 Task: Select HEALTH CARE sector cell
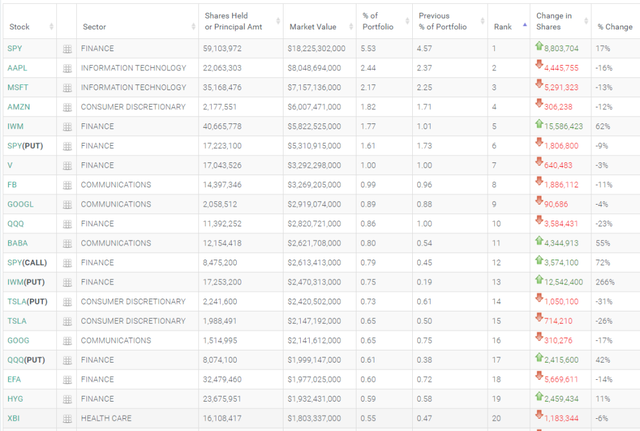pos(106,418)
